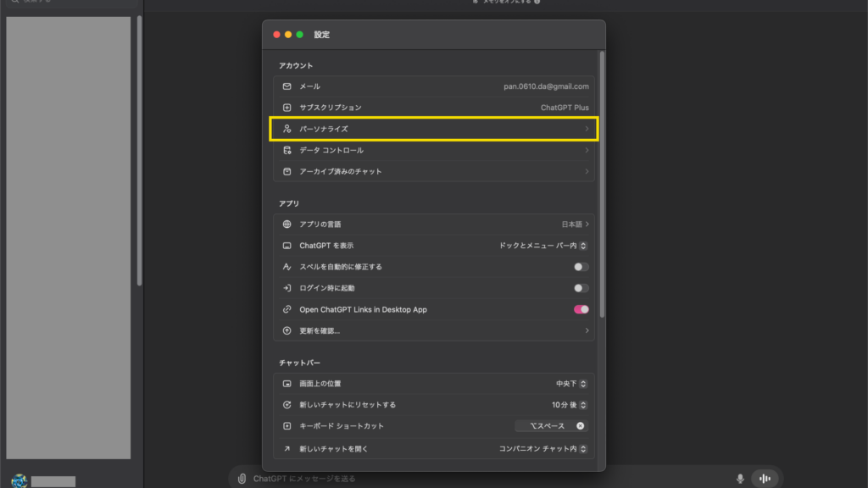Click the globe icon for アプリの言語
Screen dimensions: 868x488
[x=287, y=225]
